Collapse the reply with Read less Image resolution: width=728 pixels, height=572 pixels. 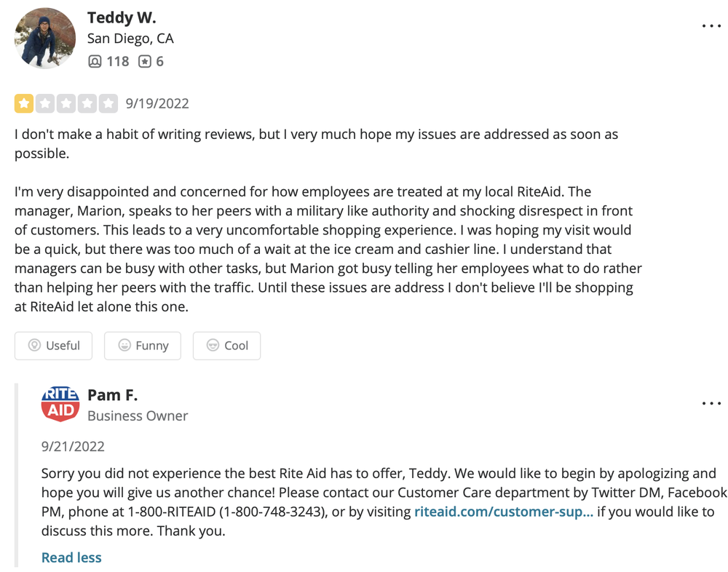coord(71,557)
